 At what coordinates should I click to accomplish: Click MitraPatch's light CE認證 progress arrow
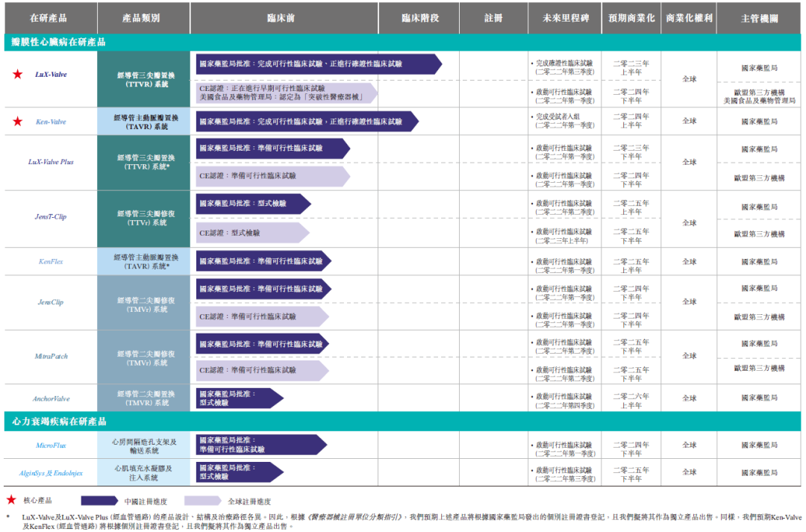pos(262,371)
